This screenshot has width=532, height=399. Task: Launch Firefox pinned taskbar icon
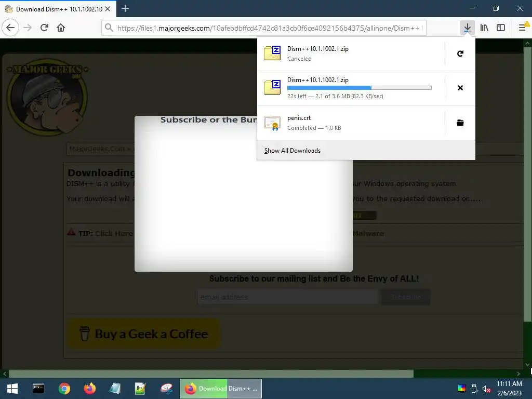coord(90,389)
